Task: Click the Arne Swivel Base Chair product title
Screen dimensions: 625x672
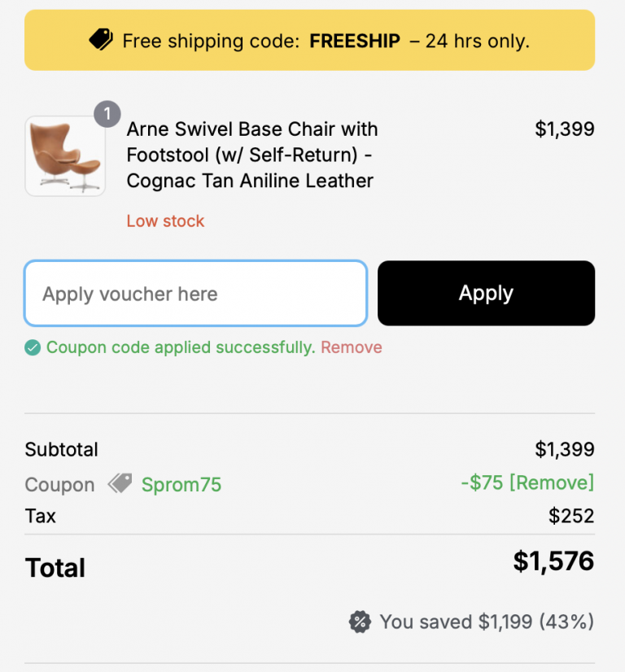Action: pyautogui.click(x=251, y=155)
